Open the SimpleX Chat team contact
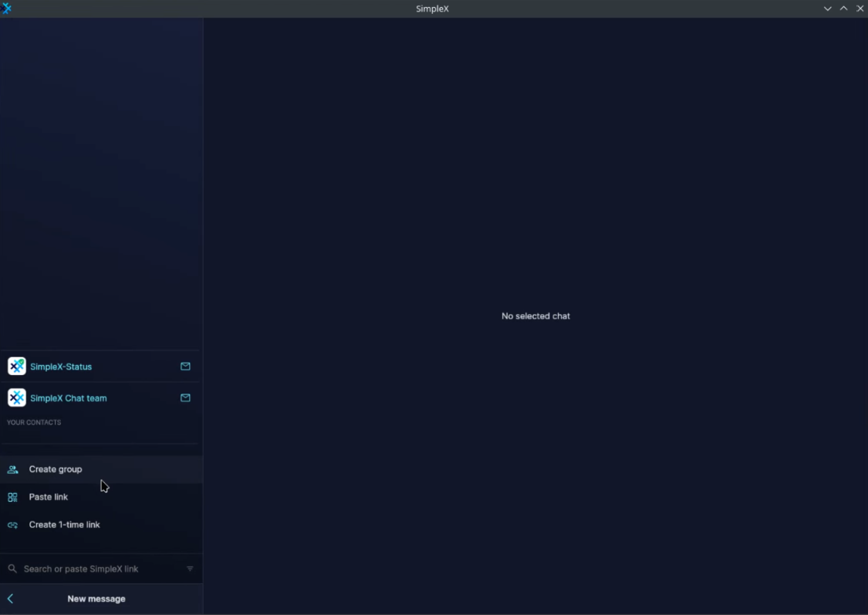The height and width of the screenshot is (615, 868). [101, 398]
